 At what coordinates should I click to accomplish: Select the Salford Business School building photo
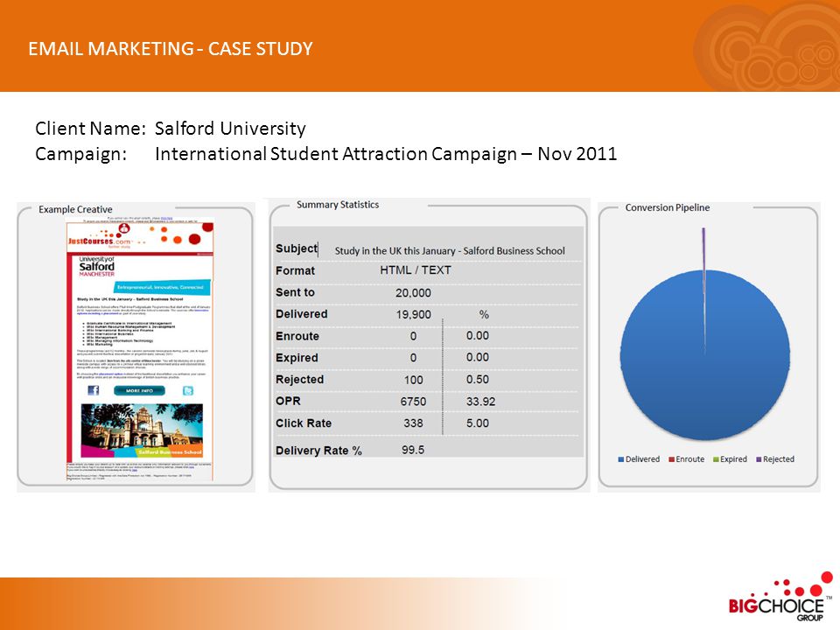(142, 430)
